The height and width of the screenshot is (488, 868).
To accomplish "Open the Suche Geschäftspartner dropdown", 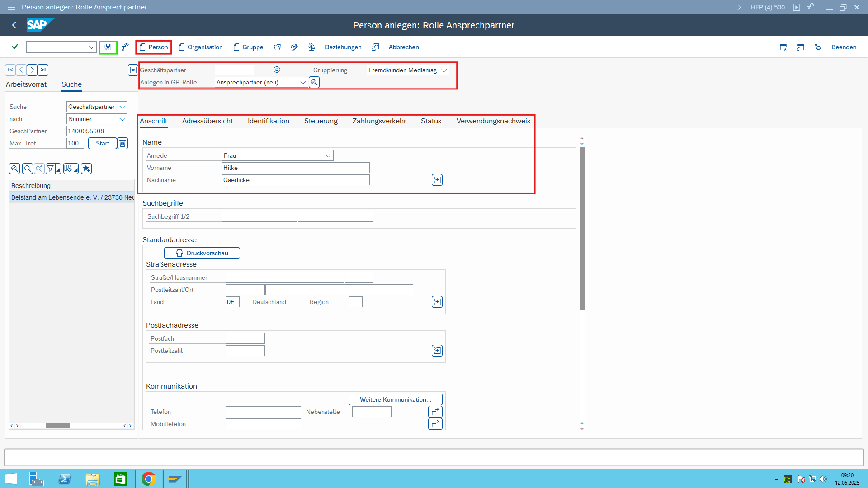I will coord(122,107).
